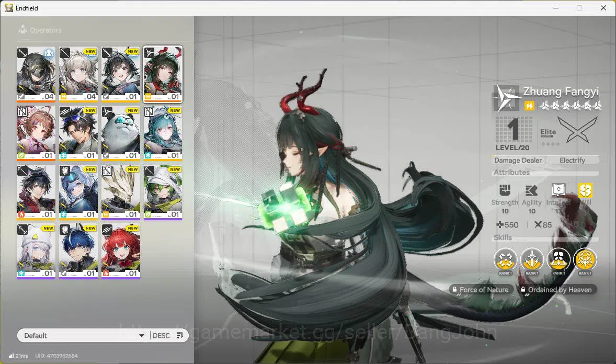616x364 pixels.
Task: Select the white-beanie silver-haired operator card
Action: click(x=36, y=251)
